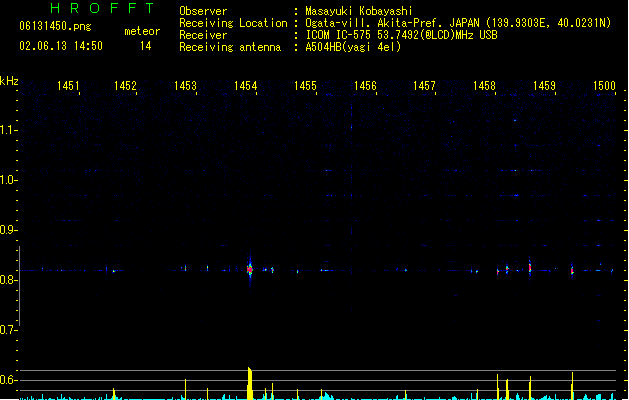Click the timestamp 02.06.13 14:50

[61, 46]
